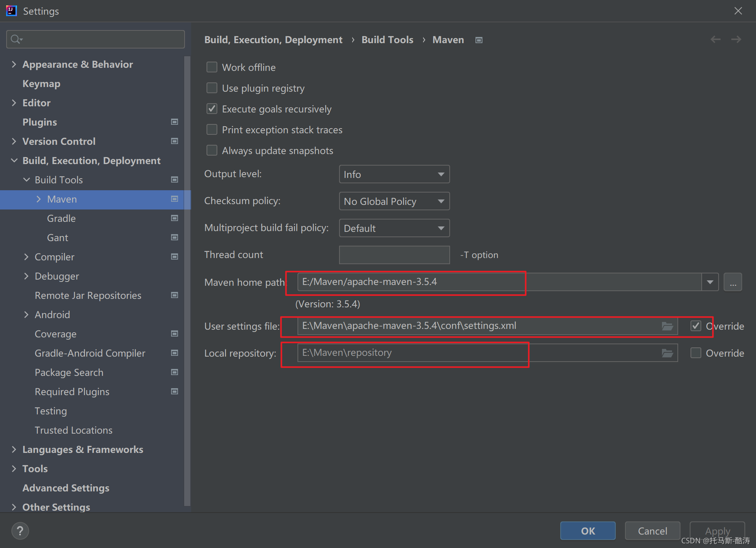Open Advanced Settings in the sidebar
The image size is (756, 548).
click(x=66, y=488)
